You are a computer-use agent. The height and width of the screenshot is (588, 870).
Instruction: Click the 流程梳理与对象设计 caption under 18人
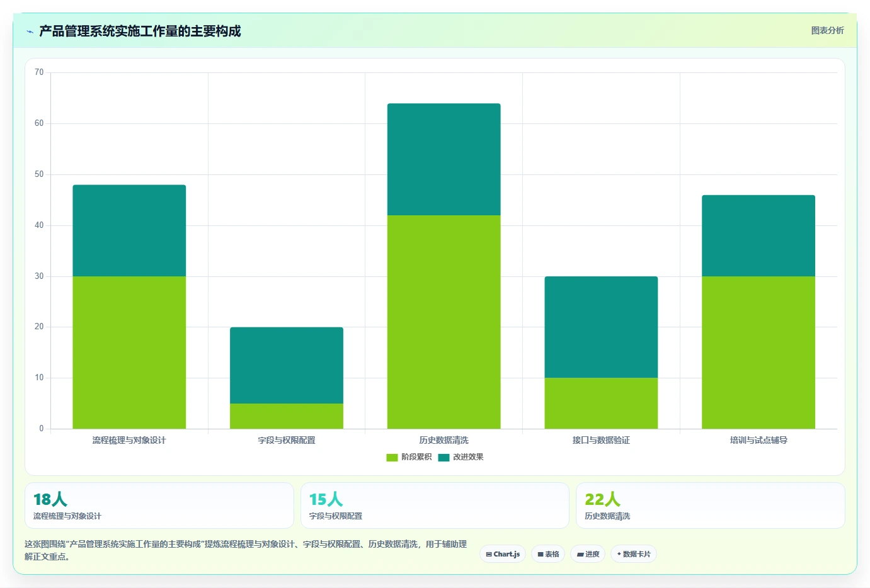pyautogui.click(x=67, y=516)
